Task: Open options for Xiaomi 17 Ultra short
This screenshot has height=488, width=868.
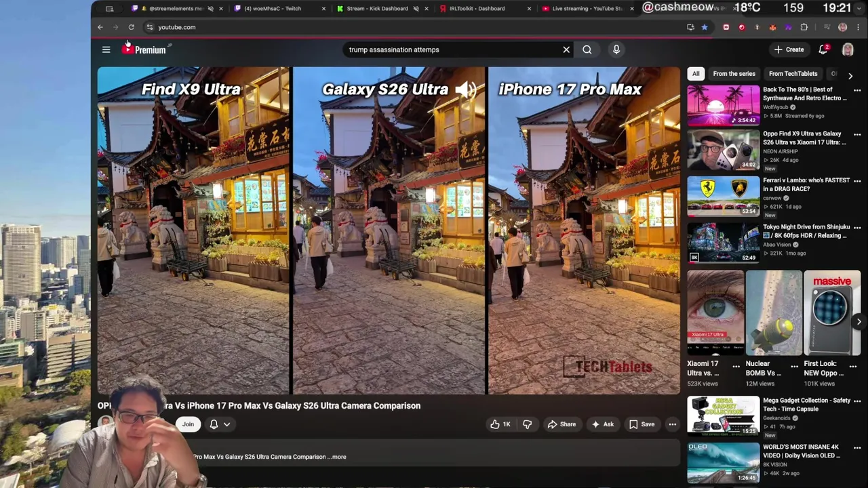Action: click(x=736, y=367)
